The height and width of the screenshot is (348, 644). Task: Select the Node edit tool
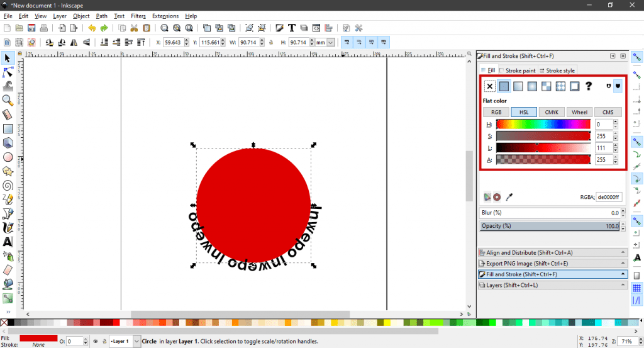8,72
